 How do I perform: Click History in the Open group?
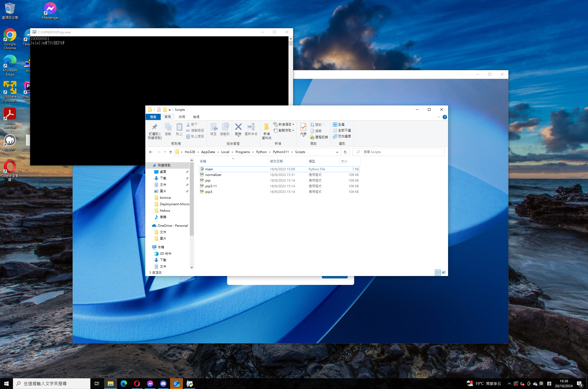click(x=319, y=137)
